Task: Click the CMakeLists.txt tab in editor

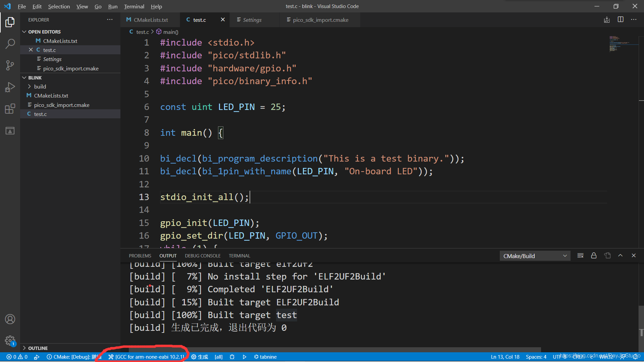Action: tap(150, 20)
